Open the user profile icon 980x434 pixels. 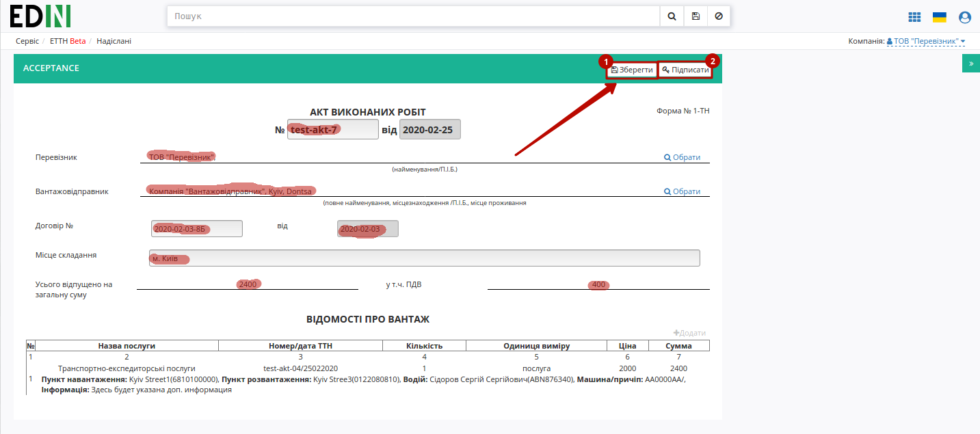point(965,17)
